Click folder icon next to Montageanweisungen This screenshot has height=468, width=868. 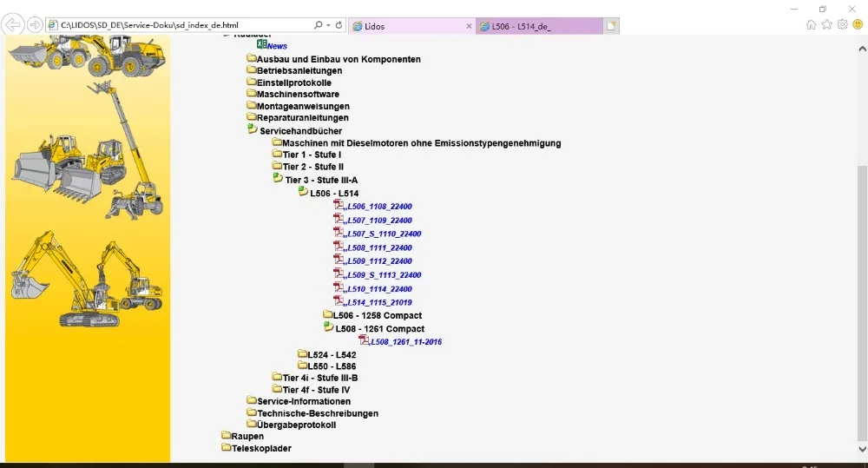tap(252, 105)
